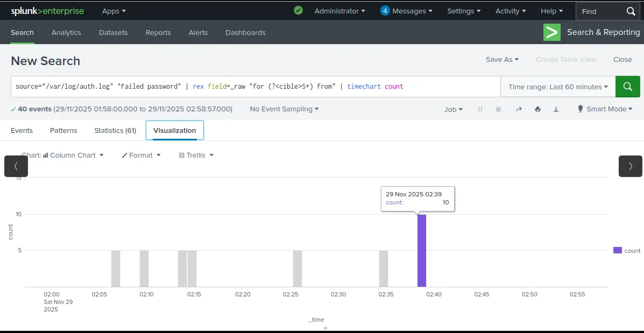Click the Search & Reporting app icon
Viewport: 644px width, 333px height.
[551, 32]
